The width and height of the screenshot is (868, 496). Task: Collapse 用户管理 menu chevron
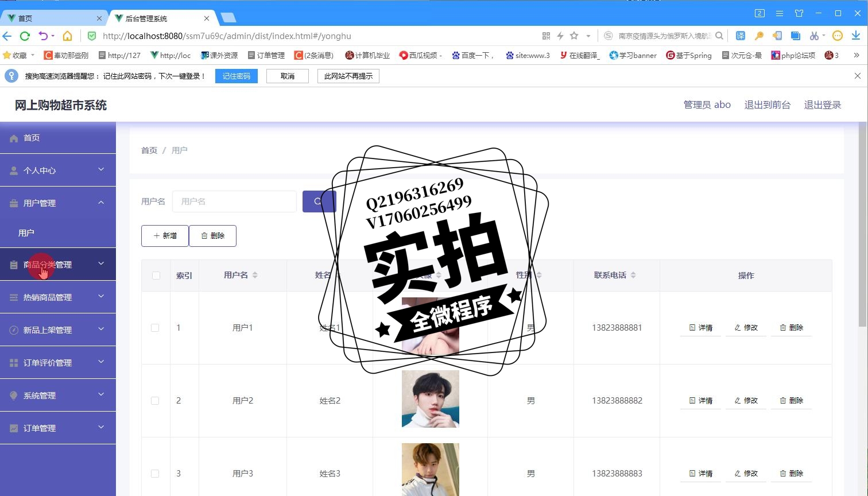point(101,202)
